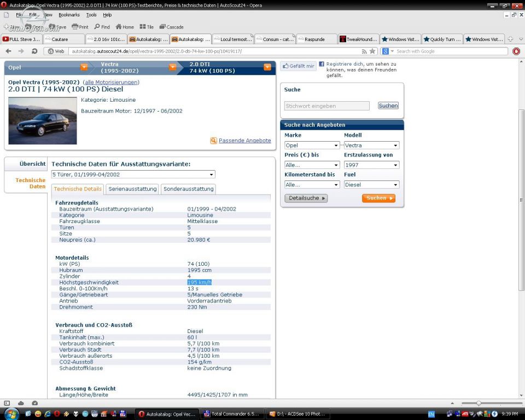
Task: Switch to TweakHound browser tab
Action: coord(359,39)
